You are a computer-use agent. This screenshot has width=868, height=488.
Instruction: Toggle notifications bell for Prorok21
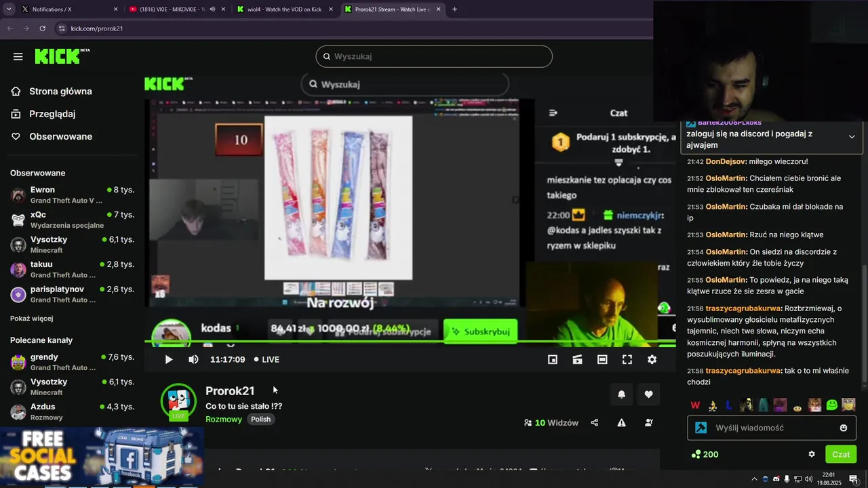[621, 394]
